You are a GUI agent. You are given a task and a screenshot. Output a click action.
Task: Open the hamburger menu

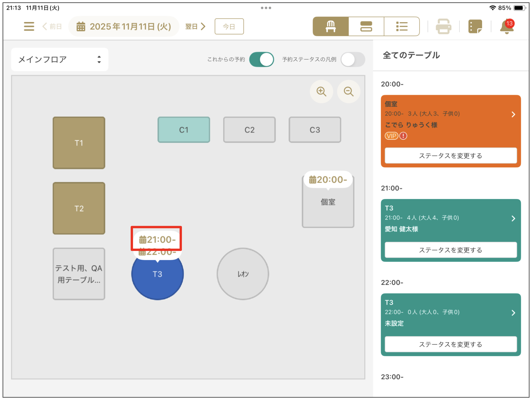pos(29,26)
